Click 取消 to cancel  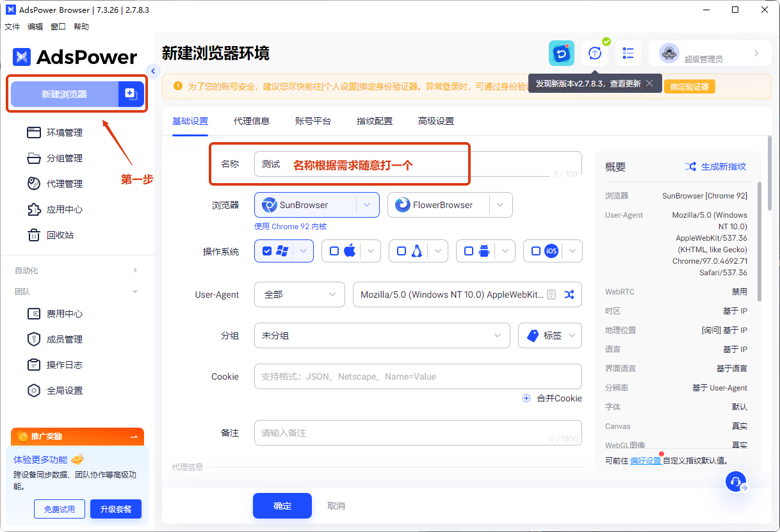336,506
